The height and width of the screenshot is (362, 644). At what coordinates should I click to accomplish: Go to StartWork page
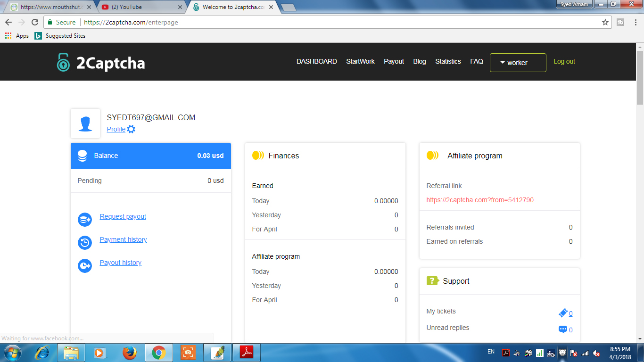[x=360, y=61]
